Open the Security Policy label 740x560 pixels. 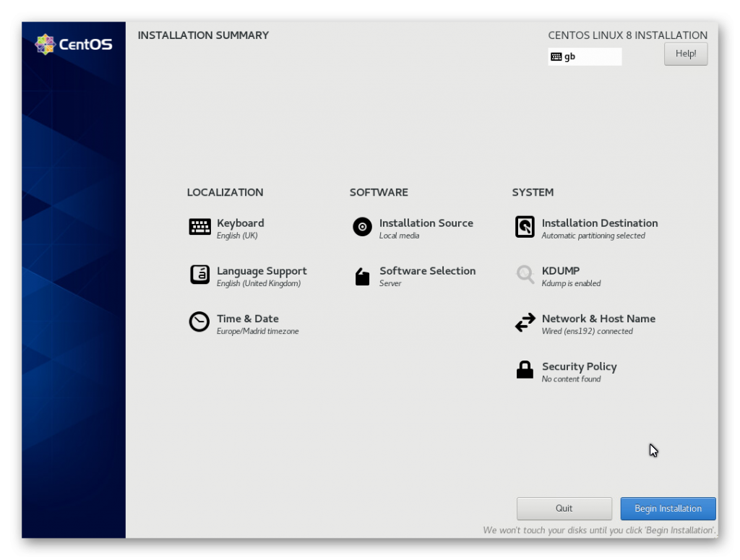click(579, 366)
